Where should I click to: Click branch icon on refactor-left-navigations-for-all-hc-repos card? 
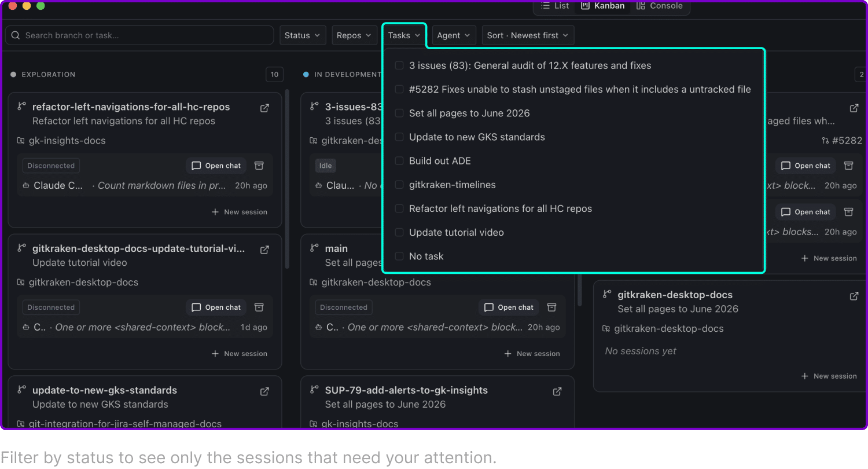coord(22,107)
